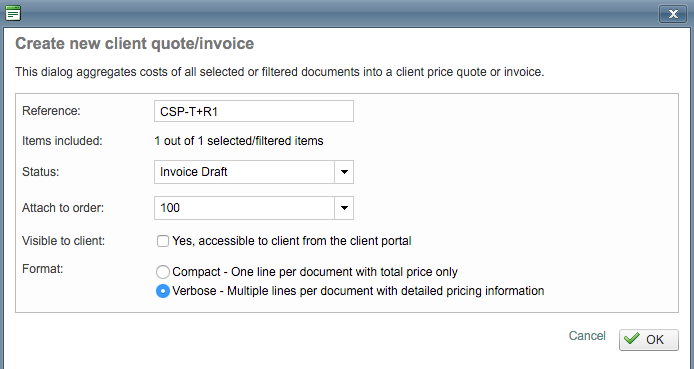Confirm the dialog with the OK button
Viewport: 694px width, 369px height.
[648, 339]
